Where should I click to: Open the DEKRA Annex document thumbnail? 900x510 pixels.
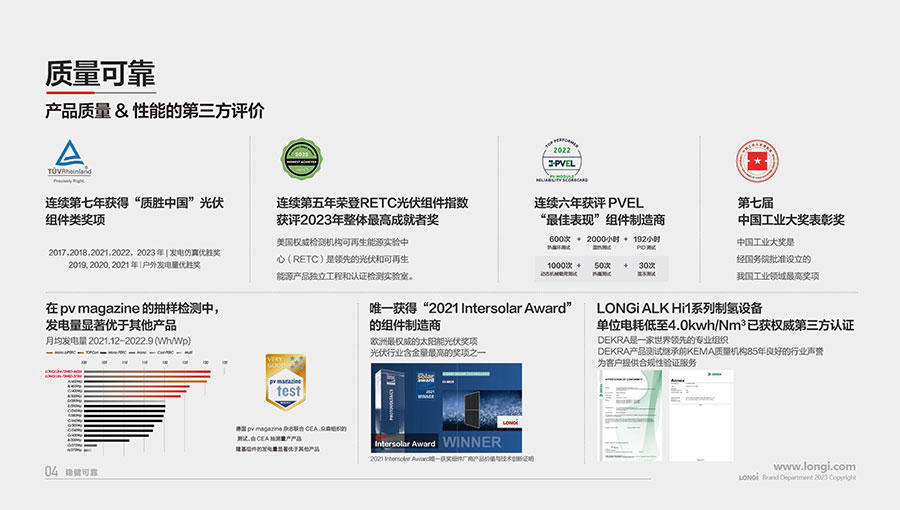701,415
